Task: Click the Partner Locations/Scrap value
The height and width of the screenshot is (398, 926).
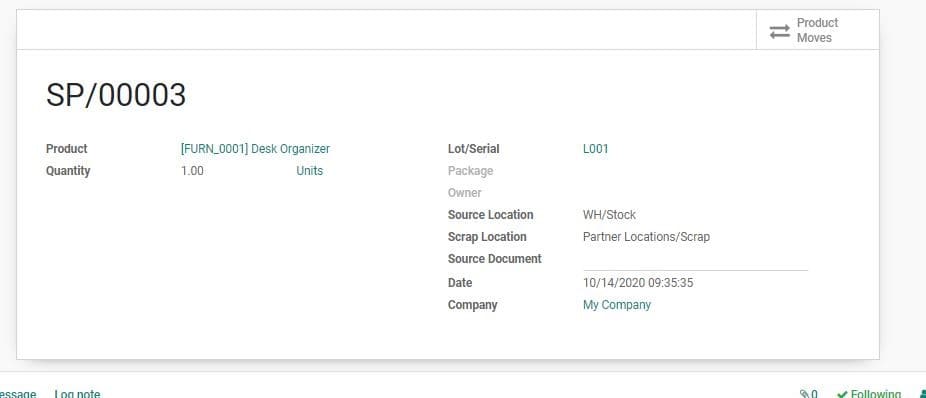Action: [x=646, y=237]
